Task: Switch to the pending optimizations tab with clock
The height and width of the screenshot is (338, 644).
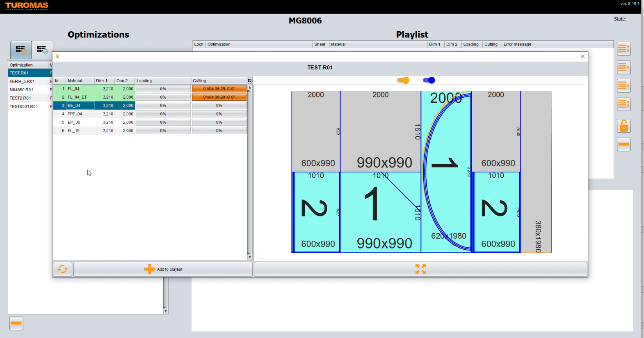Action: pyautogui.click(x=21, y=50)
